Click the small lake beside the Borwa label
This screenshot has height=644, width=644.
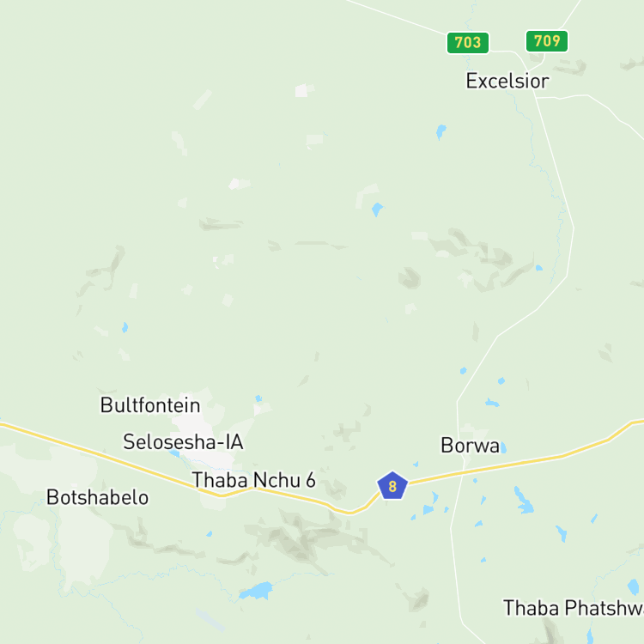tap(504, 447)
